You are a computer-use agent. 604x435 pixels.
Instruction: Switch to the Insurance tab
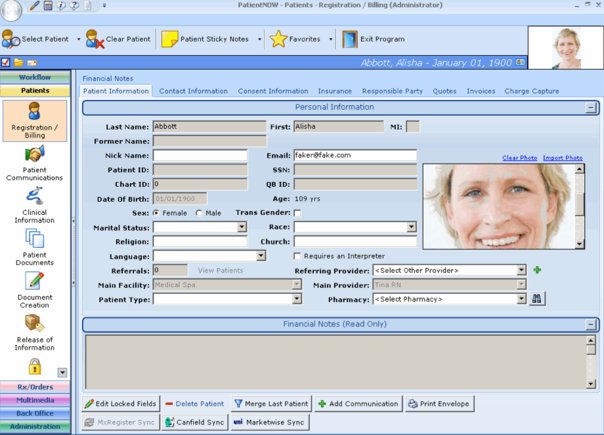[335, 91]
